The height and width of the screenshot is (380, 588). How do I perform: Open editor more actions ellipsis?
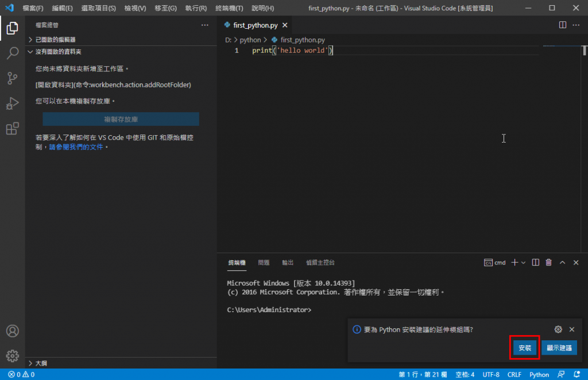coord(576,25)
